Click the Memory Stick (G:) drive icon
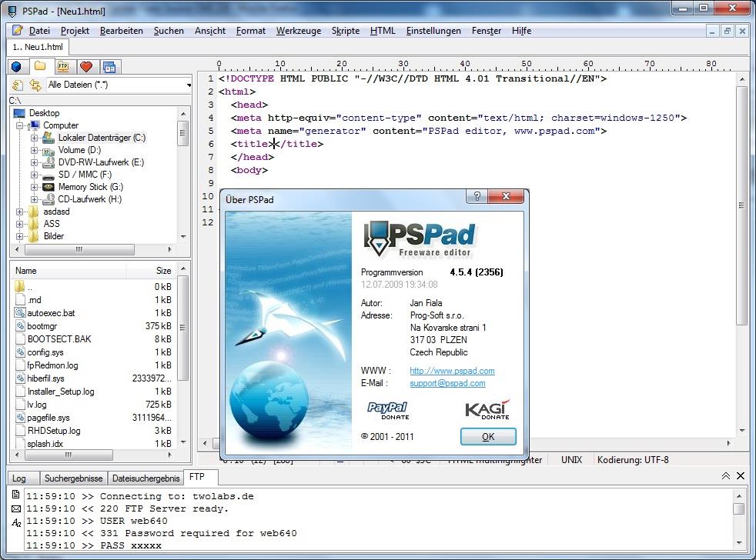The image size is (756, 560). pos(49,187)
